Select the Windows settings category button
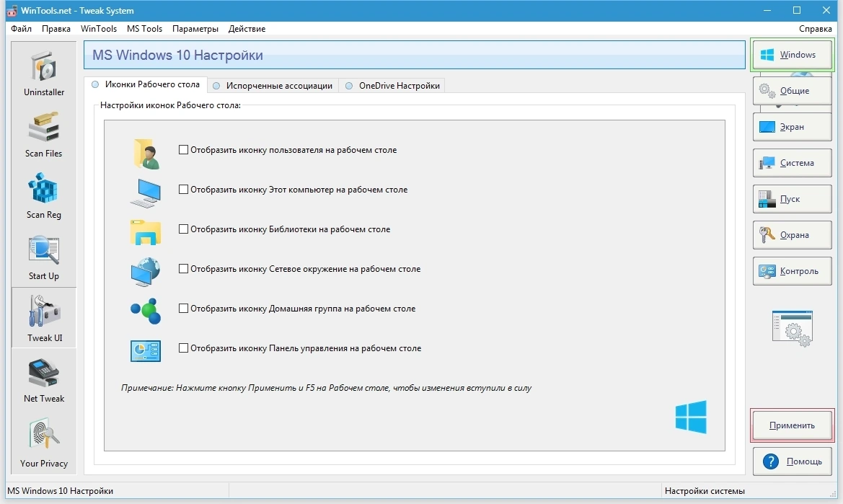This screenshot has width=843, height=504. coord(792,55)
